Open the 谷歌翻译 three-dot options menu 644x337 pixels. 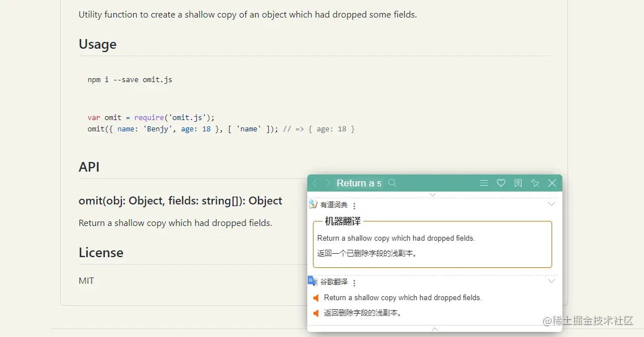click(354, 283)
